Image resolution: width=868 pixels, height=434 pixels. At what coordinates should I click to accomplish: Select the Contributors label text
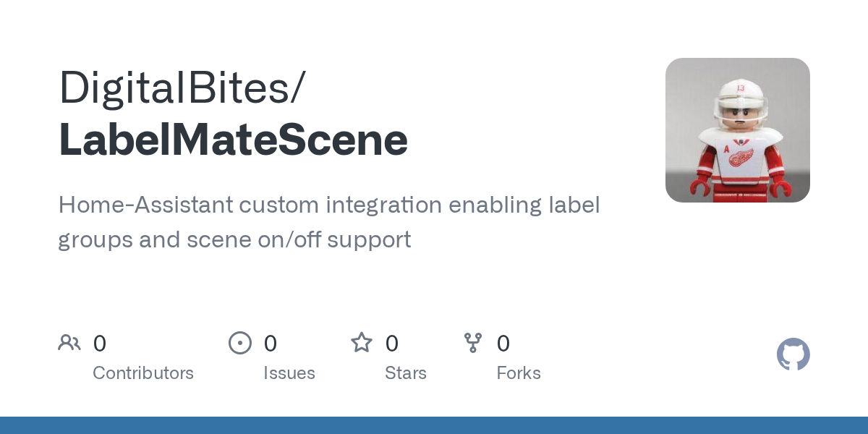click(x=143, y=373)
